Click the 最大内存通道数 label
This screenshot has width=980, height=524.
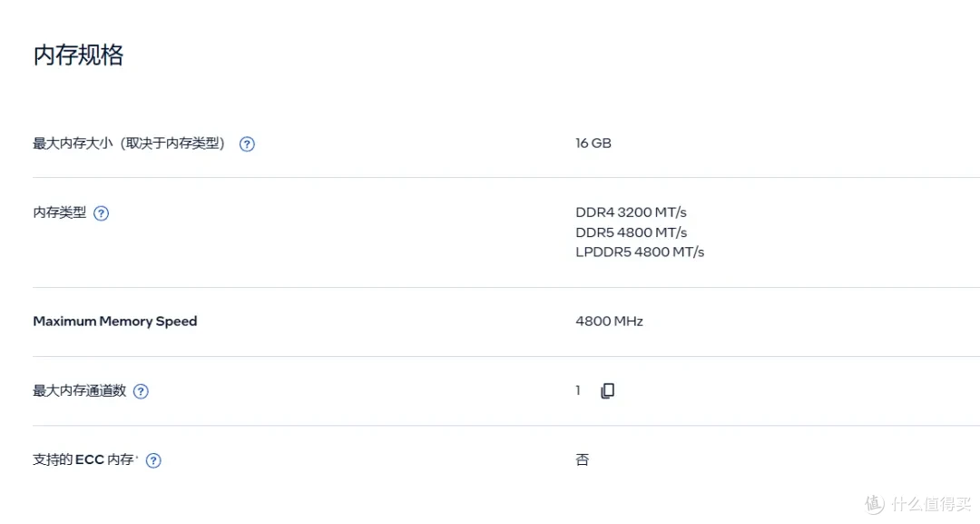point(79,391)
